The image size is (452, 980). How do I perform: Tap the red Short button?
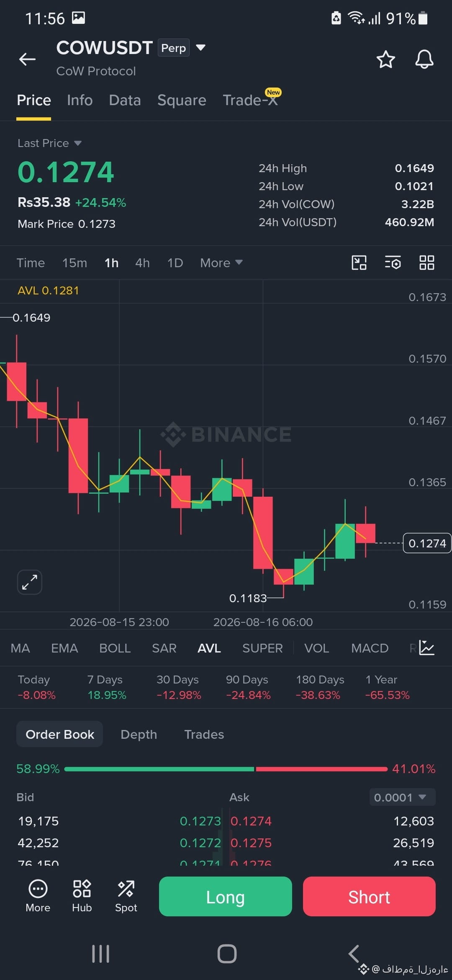tap(369, 897)
